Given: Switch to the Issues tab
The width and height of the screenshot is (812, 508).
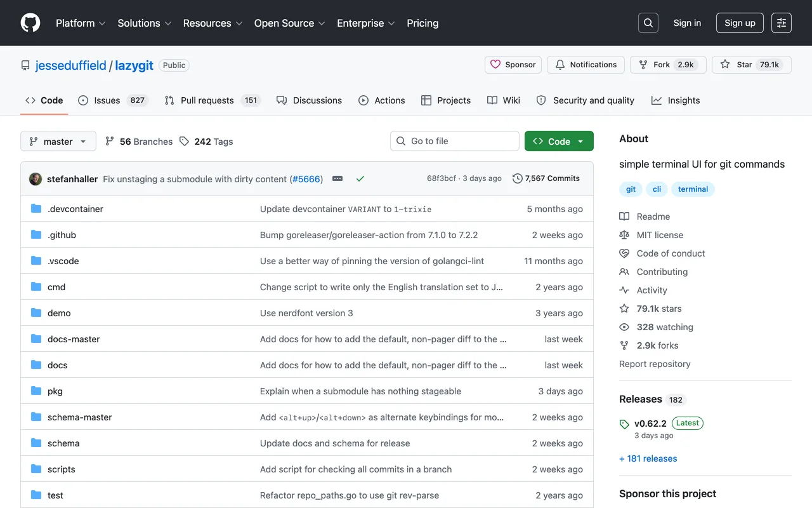Looking at the screenshot, I should [x=113, y=100].
